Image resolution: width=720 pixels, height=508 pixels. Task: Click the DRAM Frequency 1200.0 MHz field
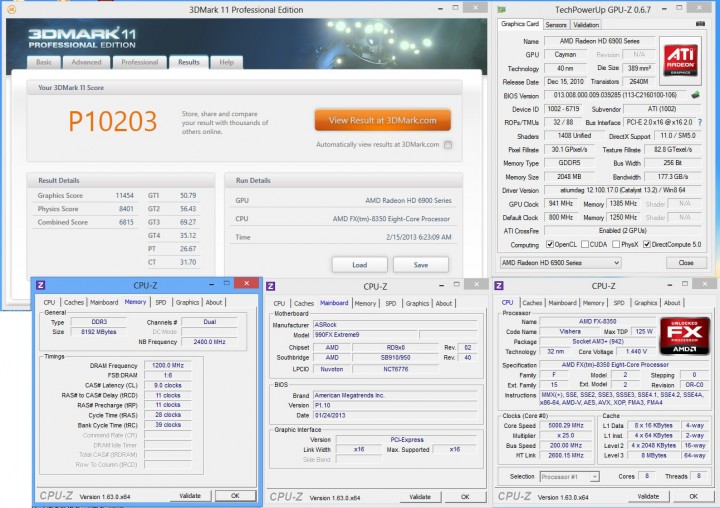tap(168, 366)
